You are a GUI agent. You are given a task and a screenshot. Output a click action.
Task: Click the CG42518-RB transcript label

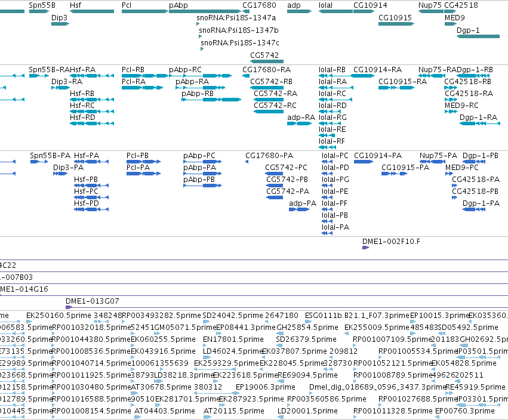tap(468, 82)
